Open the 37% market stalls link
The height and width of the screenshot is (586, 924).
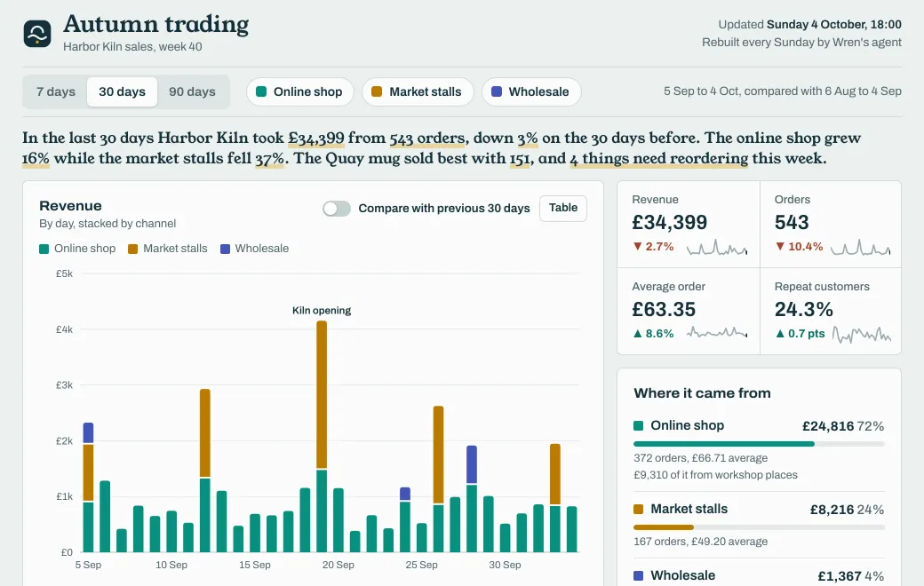(x=270, y=159)
